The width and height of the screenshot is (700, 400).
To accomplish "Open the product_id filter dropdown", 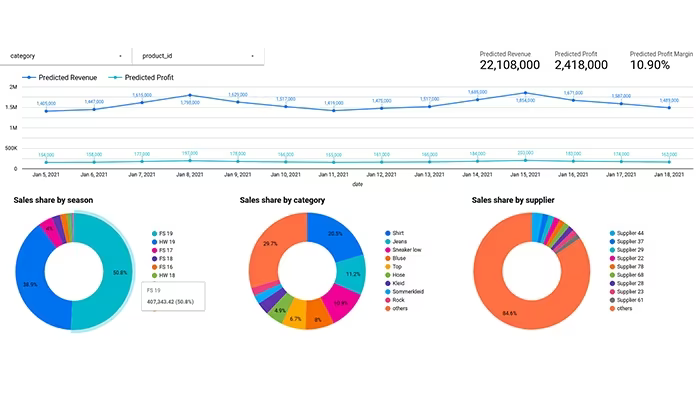I will (198, 56).
